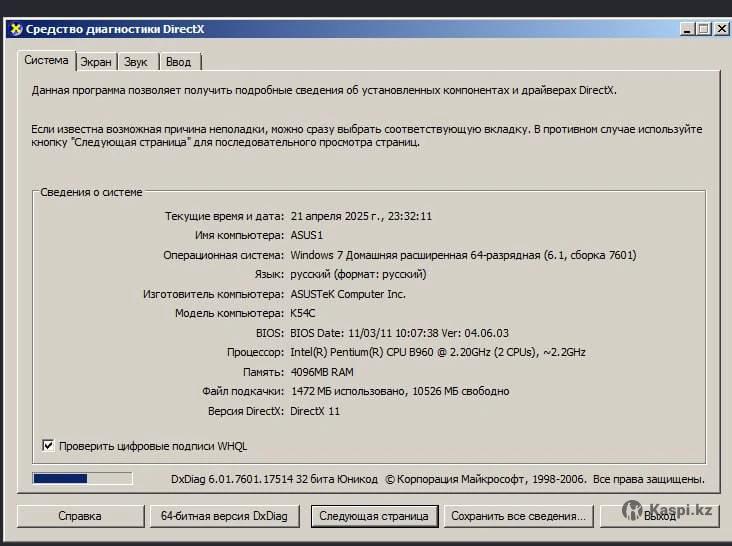Click the DirectX 11 version value
Viewport: 732px width, 546px height.
(x=315, y=411)
